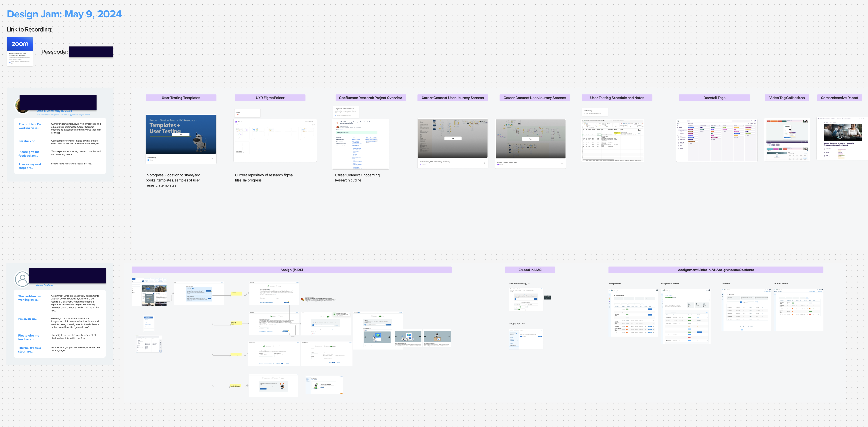Click the info icon on the Career Connect Journey Maps card
868x427 pixels.
point(562,163)
